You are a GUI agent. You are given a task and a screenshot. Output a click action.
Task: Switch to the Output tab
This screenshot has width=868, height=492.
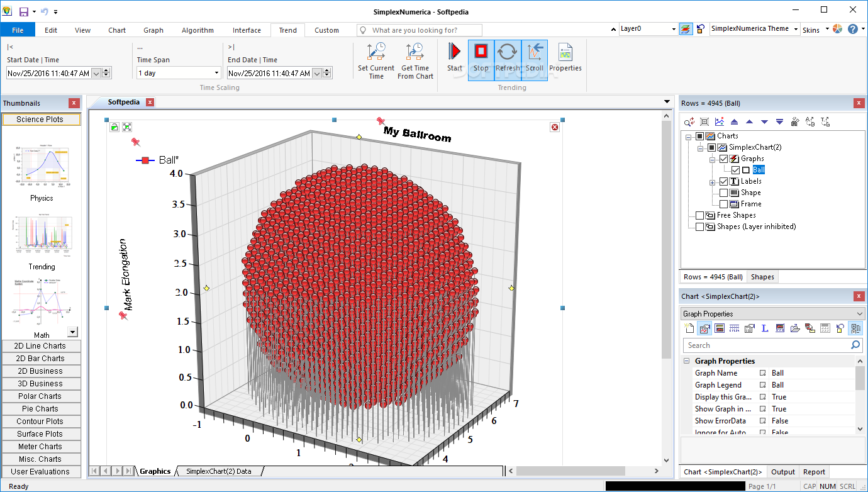(783, 472)
